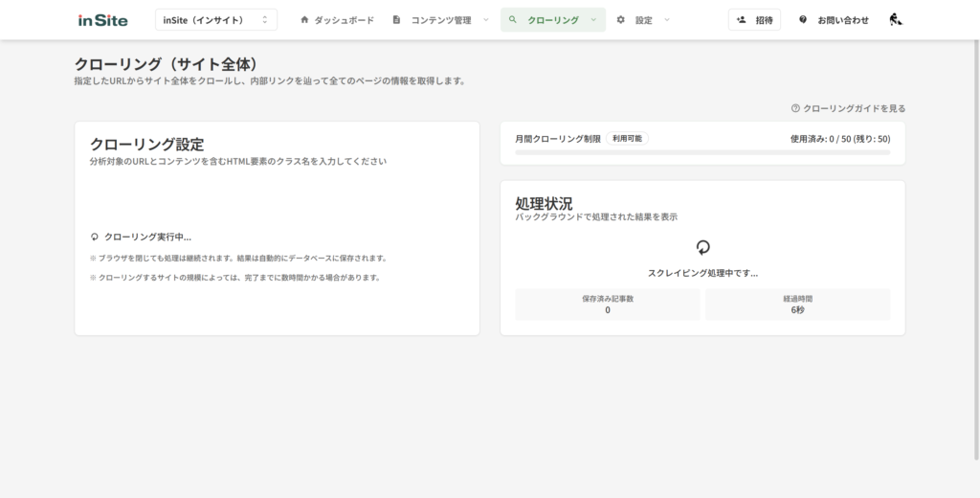Click the gear icon beside 設定
Screen dimensions: 980x498
tap(621, 20)
